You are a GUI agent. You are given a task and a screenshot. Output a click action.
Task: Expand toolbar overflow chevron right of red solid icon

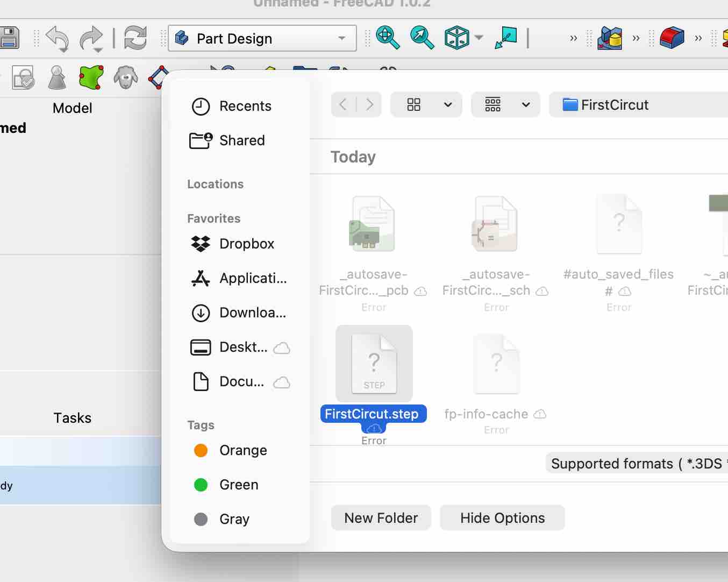point(698,38)
